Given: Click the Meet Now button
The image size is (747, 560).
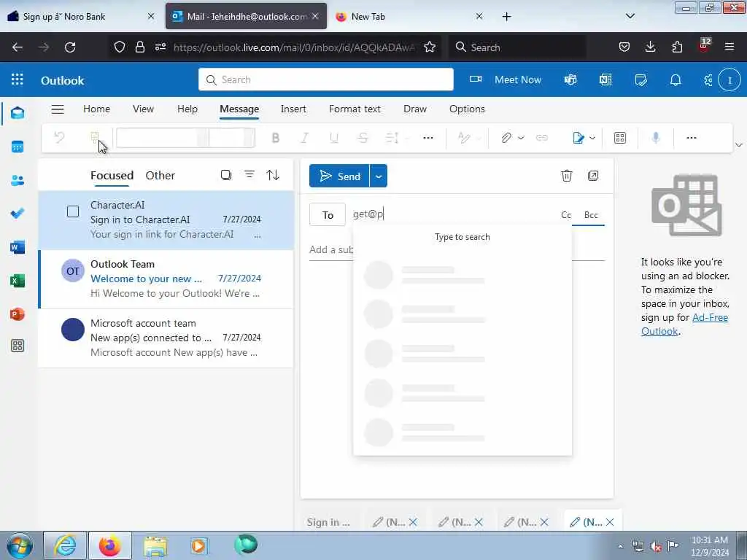Looking at the screenshot, I should [506, 79].
